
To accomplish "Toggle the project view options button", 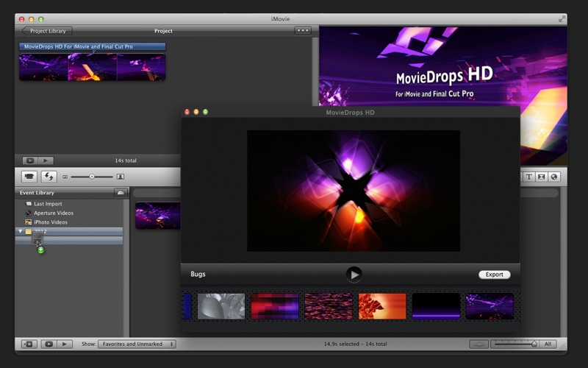I will 303,31.
